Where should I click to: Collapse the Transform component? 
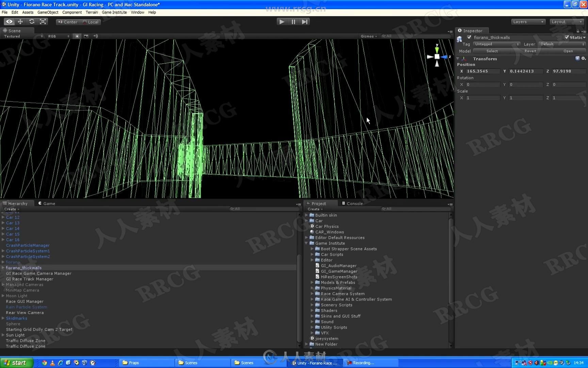(x=458, y=59)
